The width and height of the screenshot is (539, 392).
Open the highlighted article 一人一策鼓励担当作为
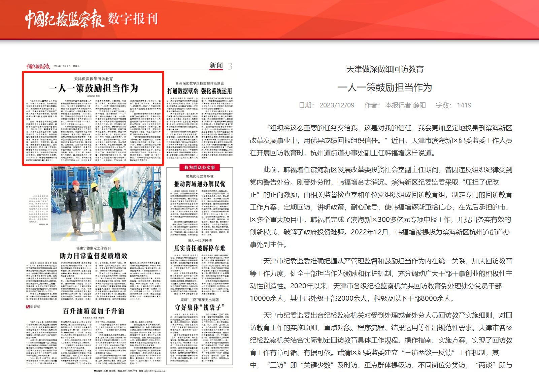[x=93, y=88]
